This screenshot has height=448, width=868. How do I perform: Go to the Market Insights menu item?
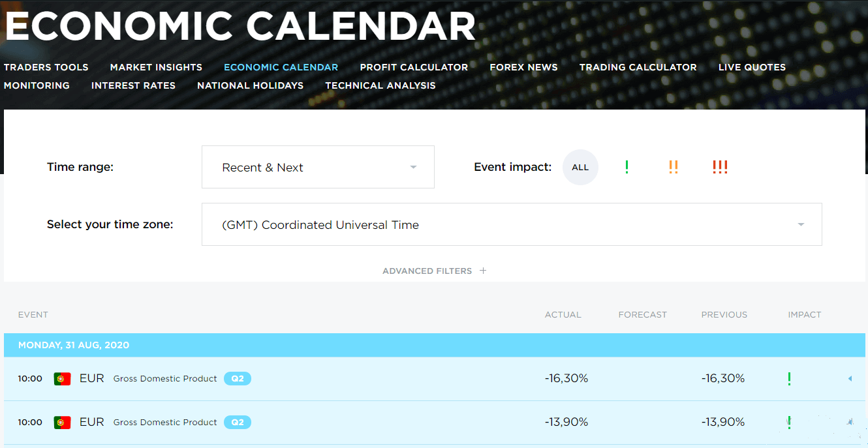(156, 67)
